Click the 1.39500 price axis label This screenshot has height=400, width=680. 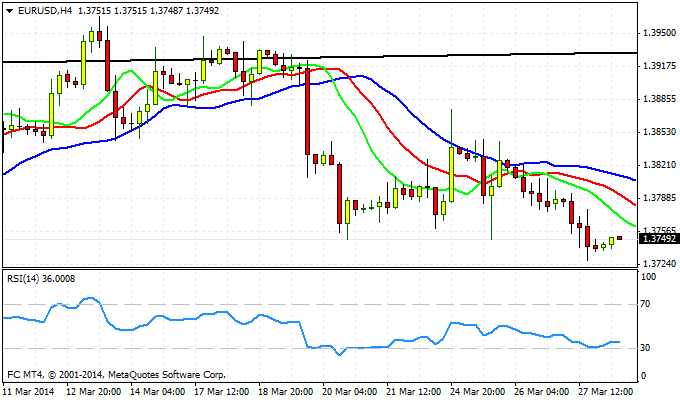click(x=659, y=33)
